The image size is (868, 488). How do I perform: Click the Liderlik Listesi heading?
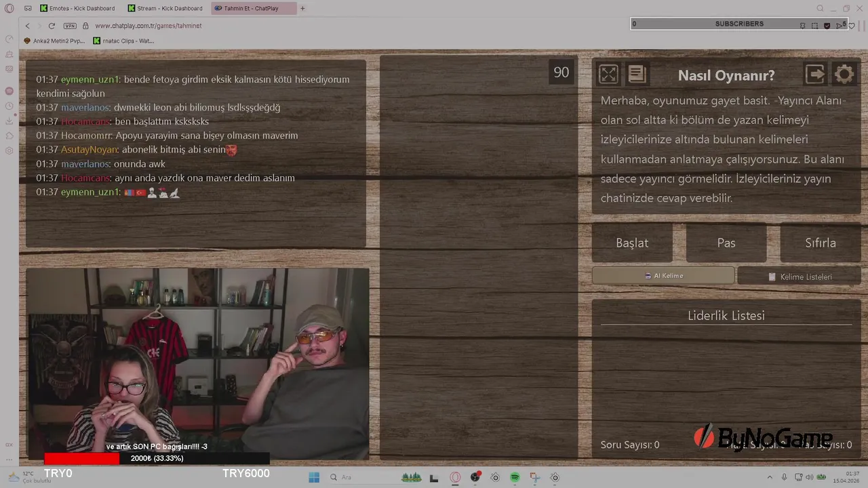726,316
